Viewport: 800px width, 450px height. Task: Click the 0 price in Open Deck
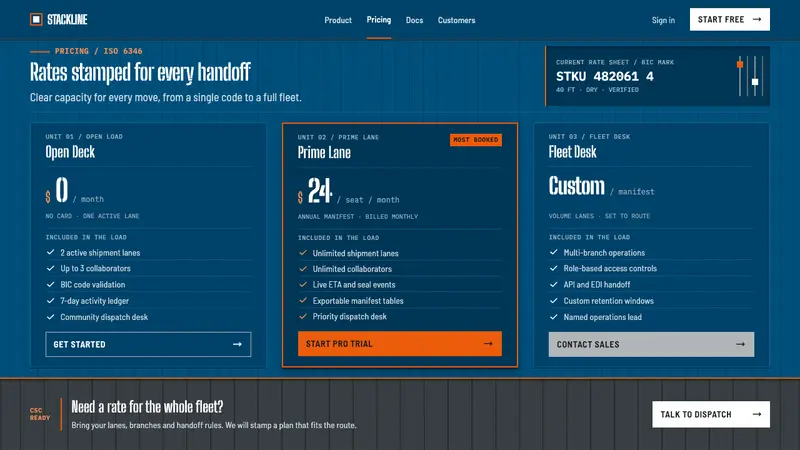[62, 190]
